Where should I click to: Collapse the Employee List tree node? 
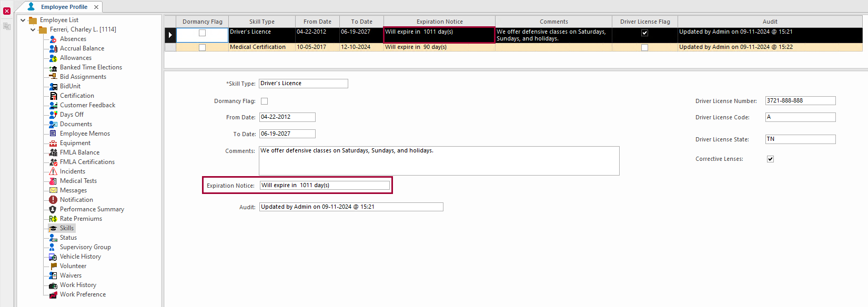23,20
